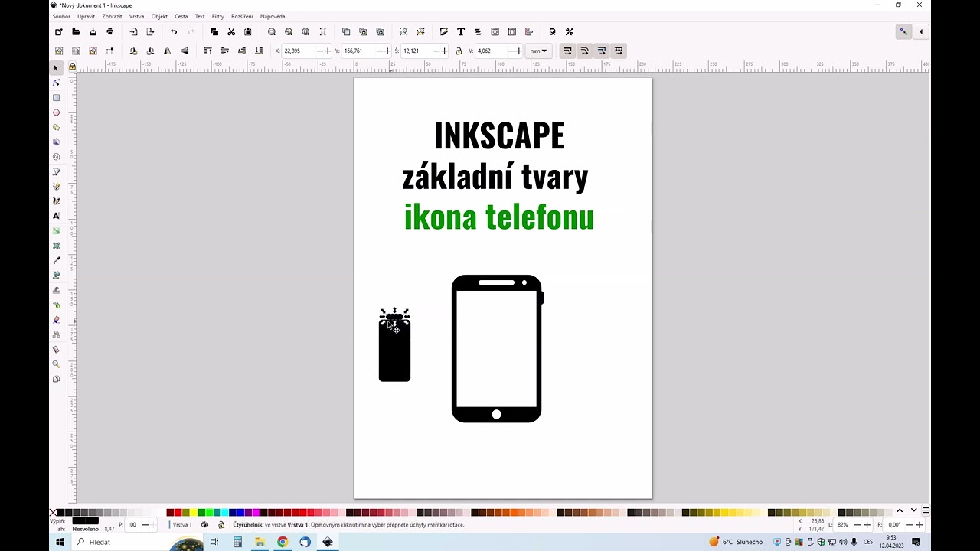
Task: Select the Text tool in left toolbox
Action: click(x=56, y=216)
